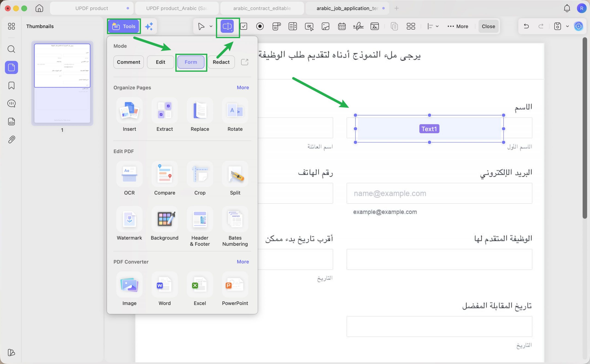Open the Crop tool
This screenshot has height=364, width=590.
(200, 179)
